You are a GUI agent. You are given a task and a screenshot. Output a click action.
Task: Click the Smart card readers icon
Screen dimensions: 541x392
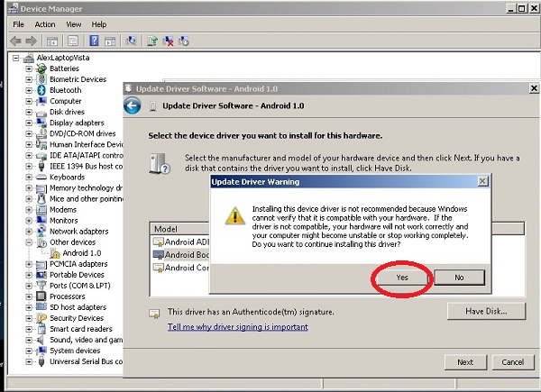coord(41,329)
